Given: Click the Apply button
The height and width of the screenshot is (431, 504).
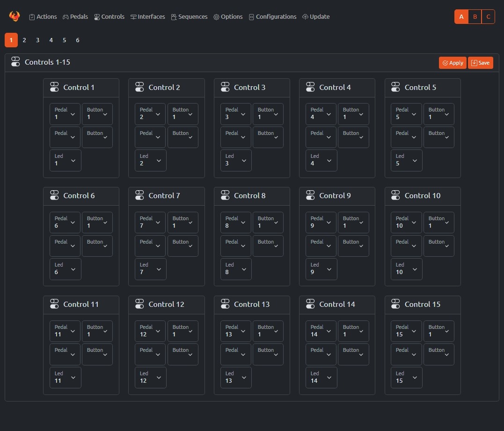Looking at the screenshot, I should coord(453,63).
